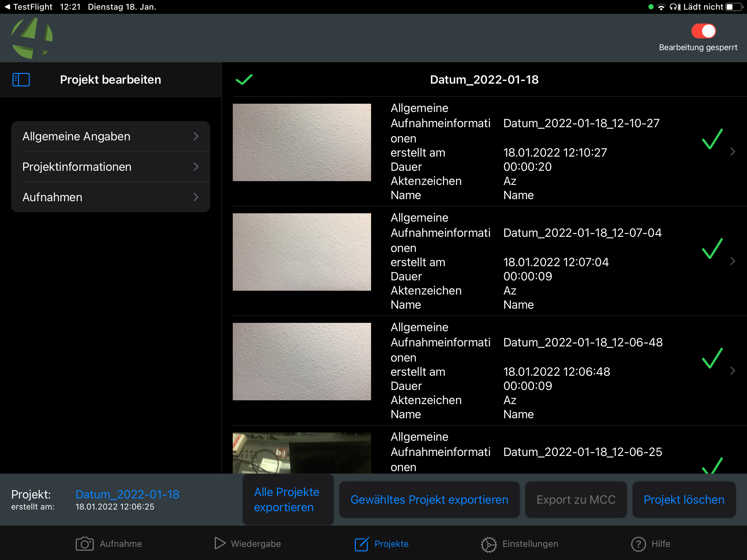Tap thumbnail of recording 12-06-25
Viewport: 747px width, 560px height.
(x=302, y=452)
